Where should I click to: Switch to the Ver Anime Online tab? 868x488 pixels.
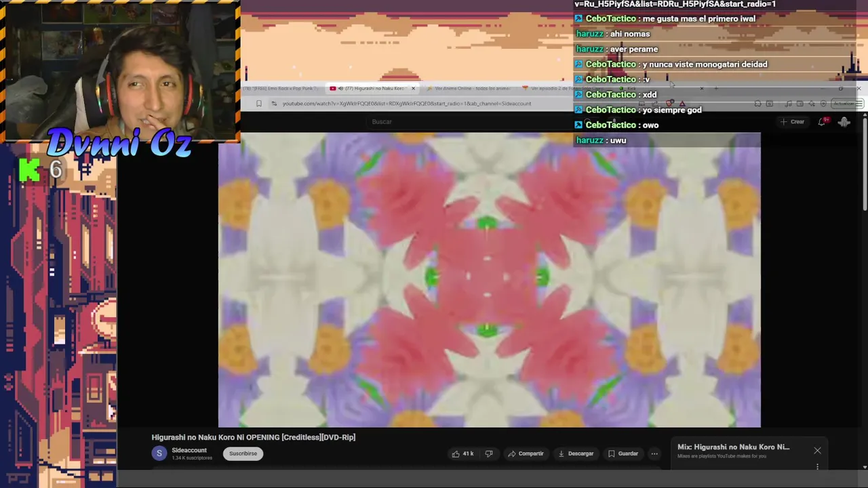pos(469,88)
